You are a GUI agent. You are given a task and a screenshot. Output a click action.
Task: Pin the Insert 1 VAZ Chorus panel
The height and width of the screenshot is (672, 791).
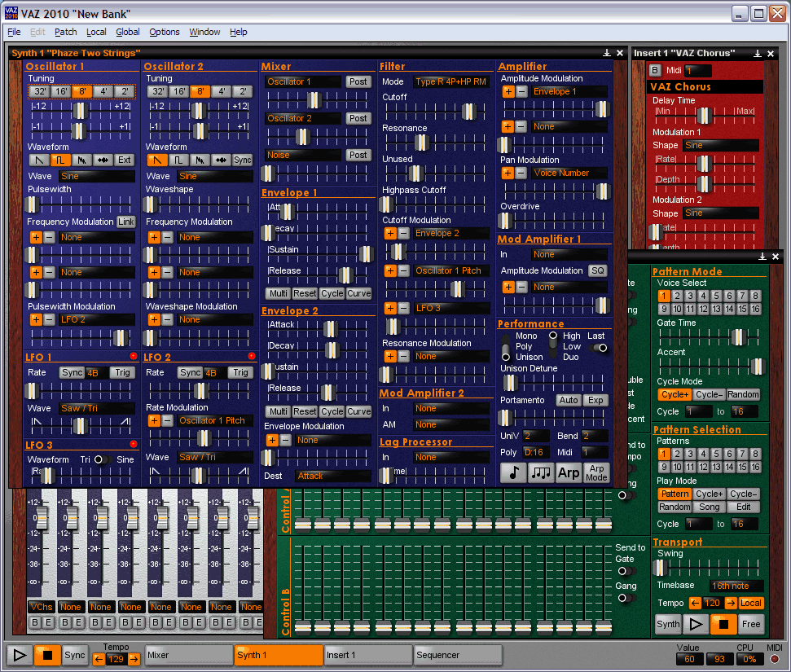click(758, 54)
